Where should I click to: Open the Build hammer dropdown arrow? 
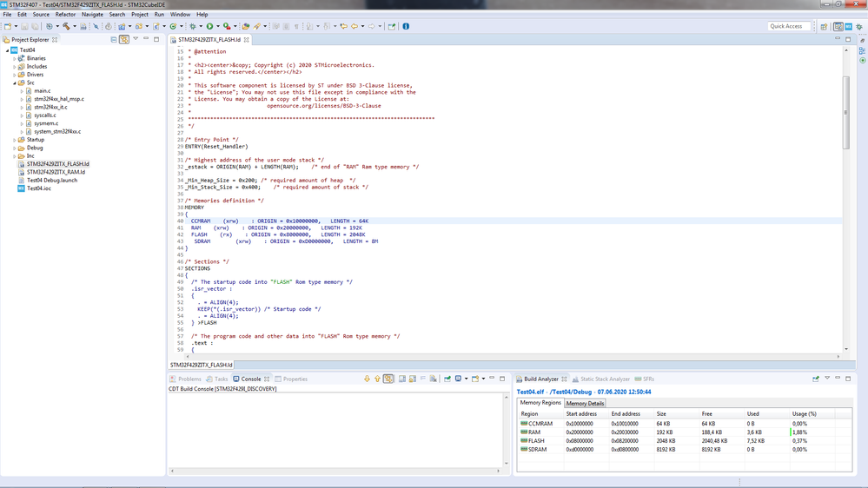[75, 26]
